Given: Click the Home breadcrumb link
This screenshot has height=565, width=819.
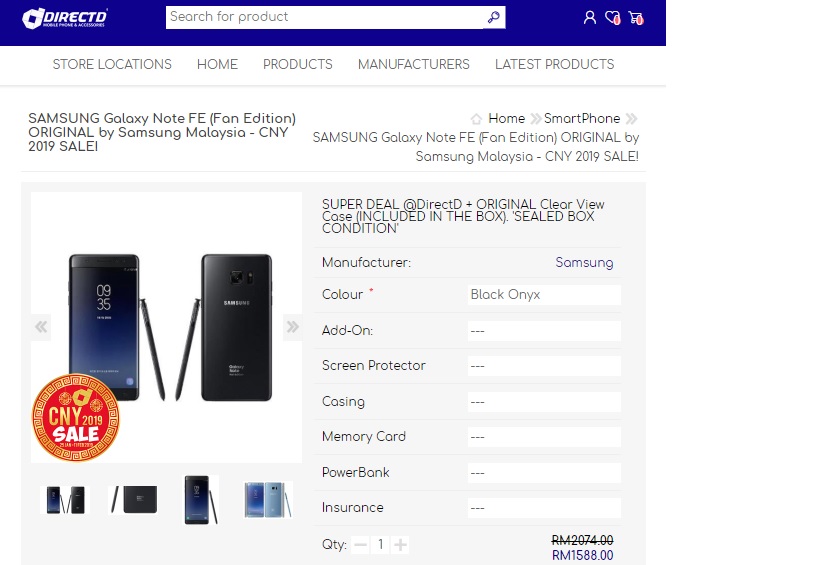Looking at the screenshot, I should coord(506,119).
